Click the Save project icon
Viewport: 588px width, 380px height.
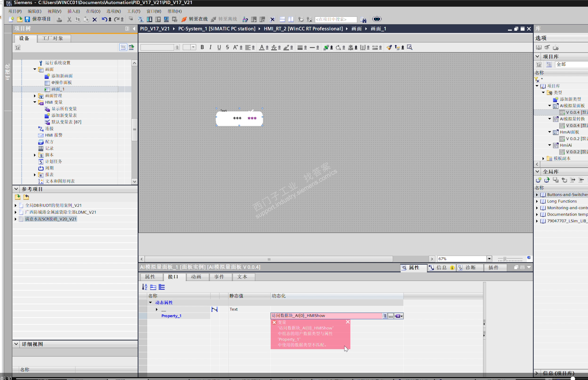(x=27, y=19)
